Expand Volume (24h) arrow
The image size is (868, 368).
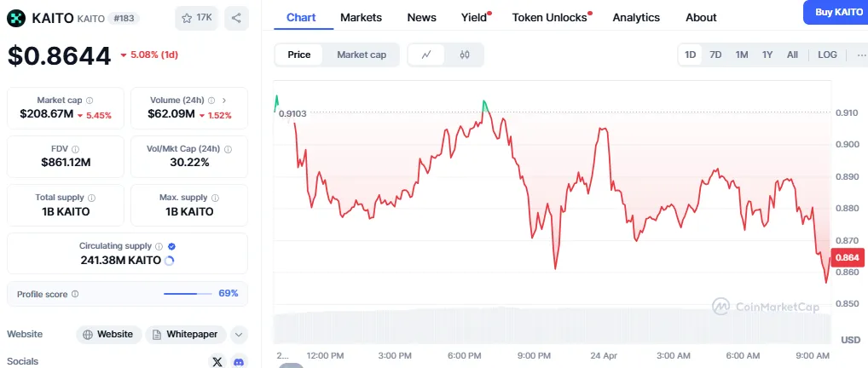tap(224, 101)
